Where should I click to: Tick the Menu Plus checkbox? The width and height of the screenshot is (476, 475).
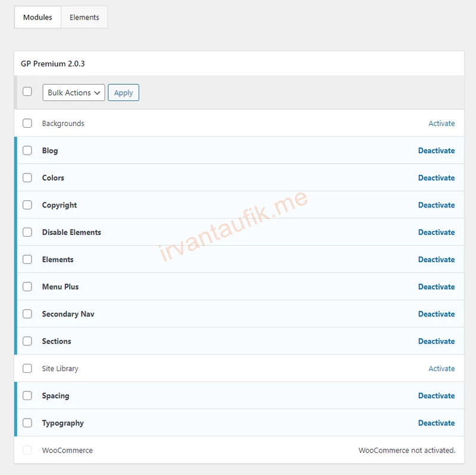coord(27,287)
